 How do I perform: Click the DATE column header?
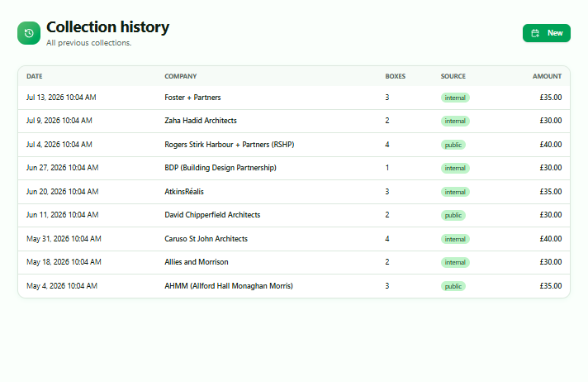tap(35, 76)
